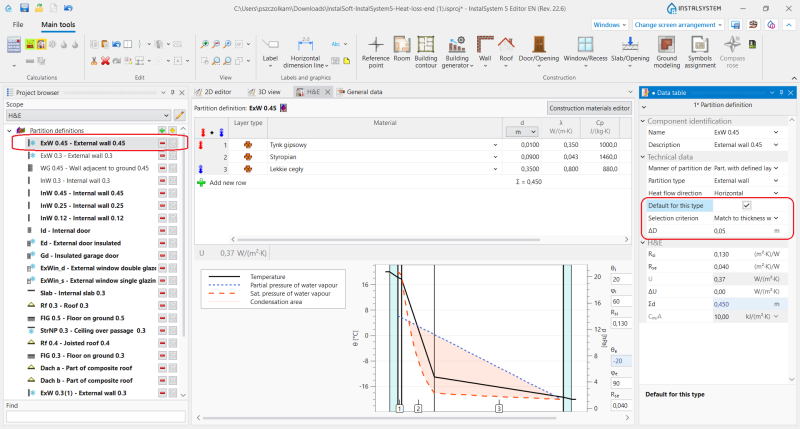Select FIG 0.5 - Floor on ground 0.5
This screenshot has height=429, width=800.
pos(82,318)
